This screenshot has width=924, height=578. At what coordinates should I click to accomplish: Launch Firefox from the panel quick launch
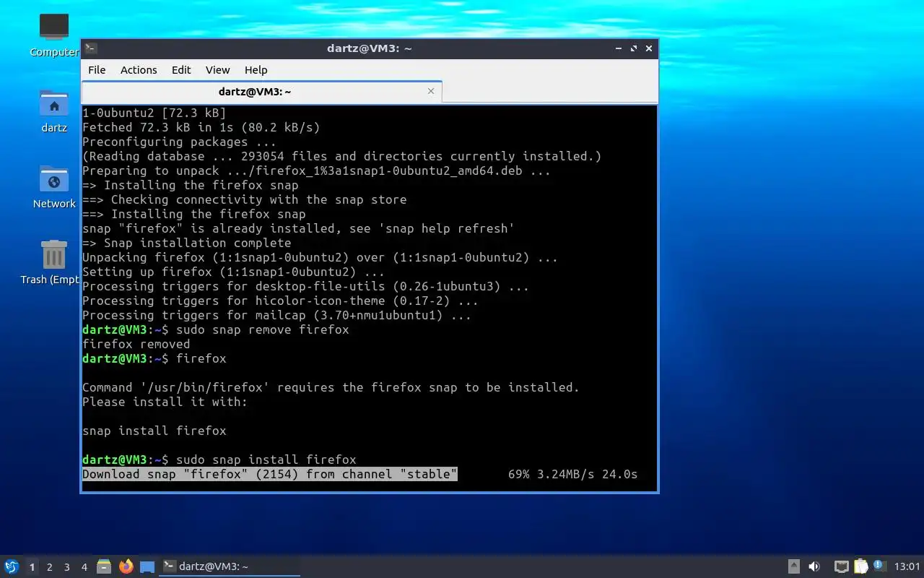coord(126,566)
